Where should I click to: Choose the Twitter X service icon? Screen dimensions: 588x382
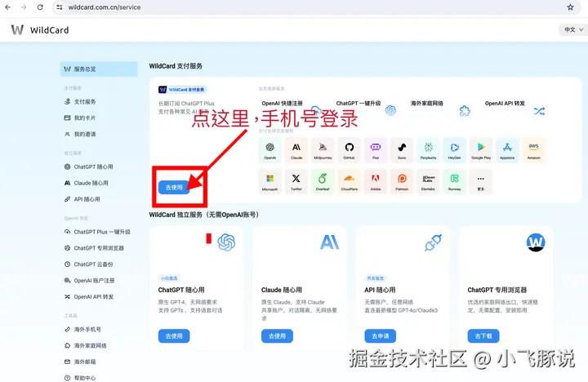pos(296,181)
